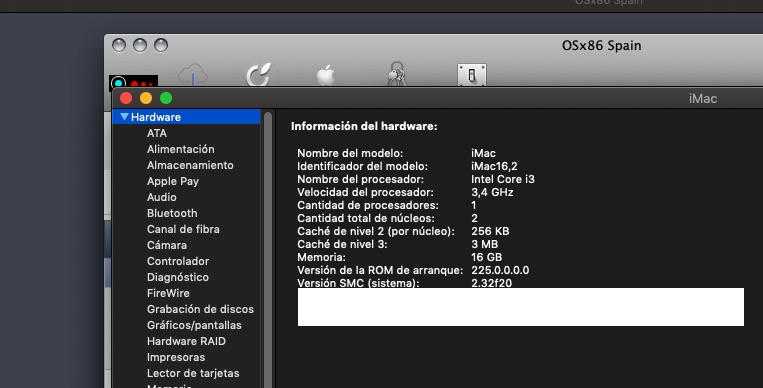Maximize the iMac window with green button
The height and width of the screenshot is (388, 763).
click(x=166, y=98)
